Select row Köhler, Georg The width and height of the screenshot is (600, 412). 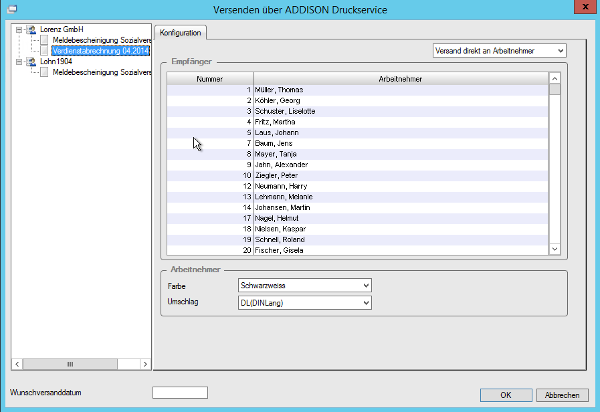(357, 101)
